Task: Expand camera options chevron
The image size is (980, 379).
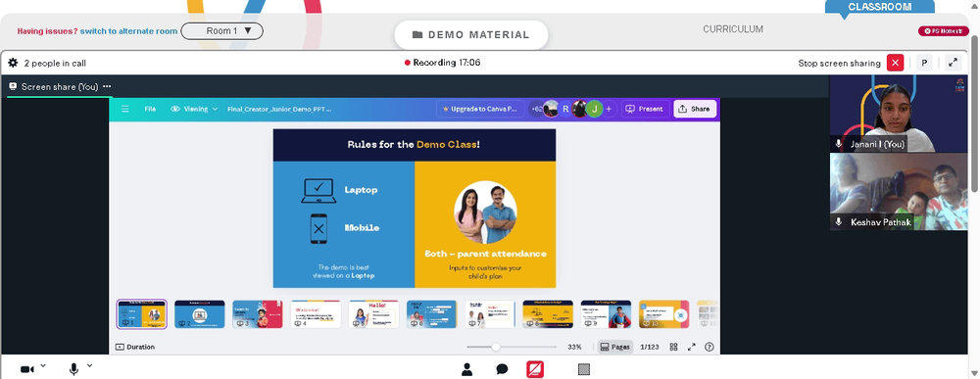Action: [42, 366]
